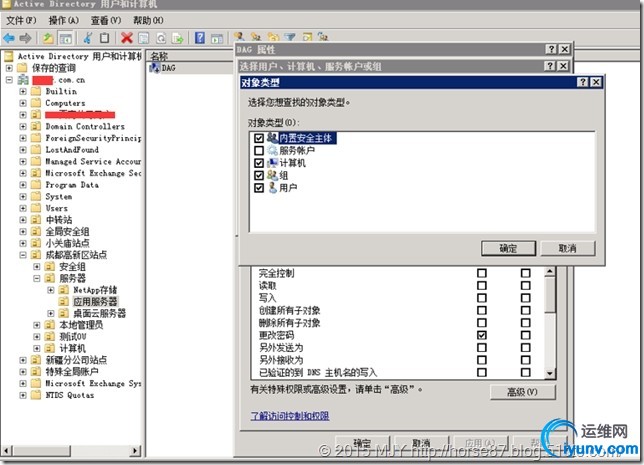This screenshot has width=644, height=465.
Task: Tick first checkbox in 写入 row
Action: pyautogui.click(x=482, y=298)
